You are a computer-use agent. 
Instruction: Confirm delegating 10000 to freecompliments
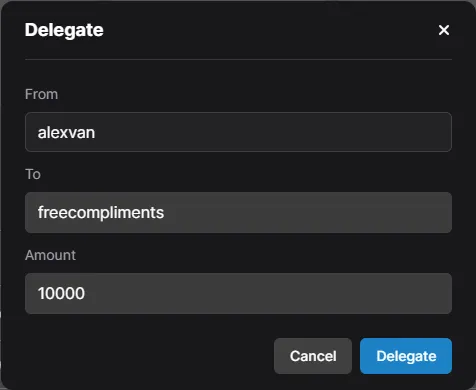(406, 356)
